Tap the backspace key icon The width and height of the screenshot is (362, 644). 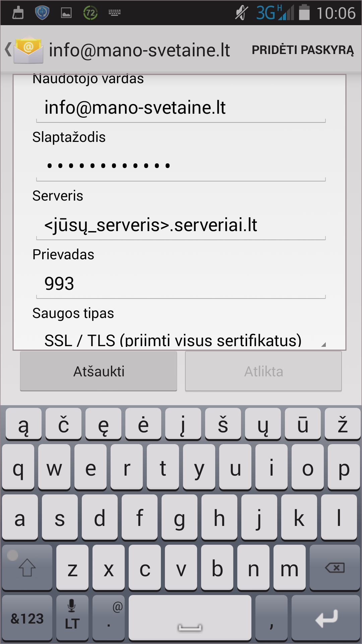pos(335,568)
